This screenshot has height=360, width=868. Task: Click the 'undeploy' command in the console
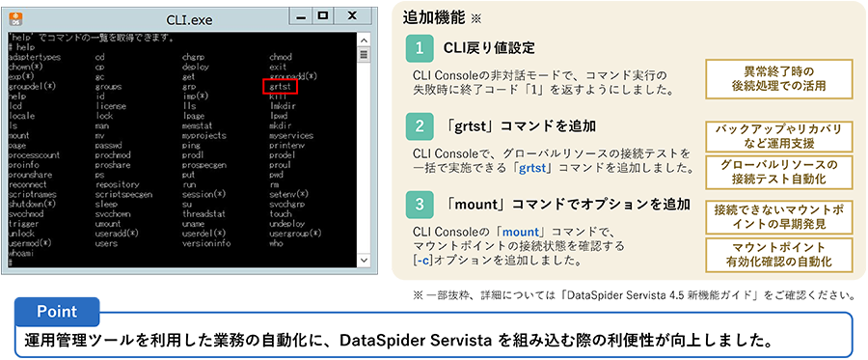(286, 224)
